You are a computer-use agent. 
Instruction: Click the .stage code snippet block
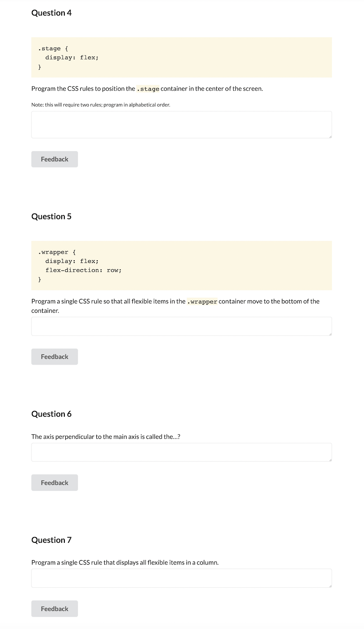[181, 57]
